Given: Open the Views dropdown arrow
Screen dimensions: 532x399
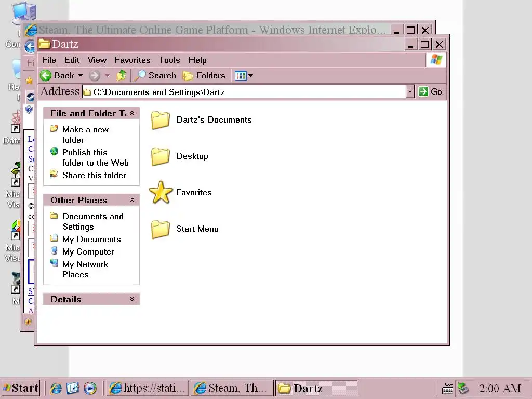Looking at the screenshot, I should pos(251,76).
